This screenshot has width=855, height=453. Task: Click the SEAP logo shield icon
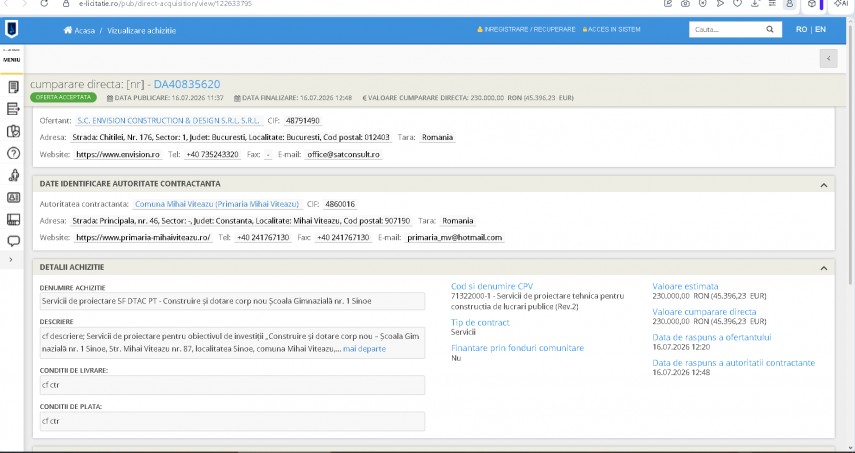tap(11, 29)
